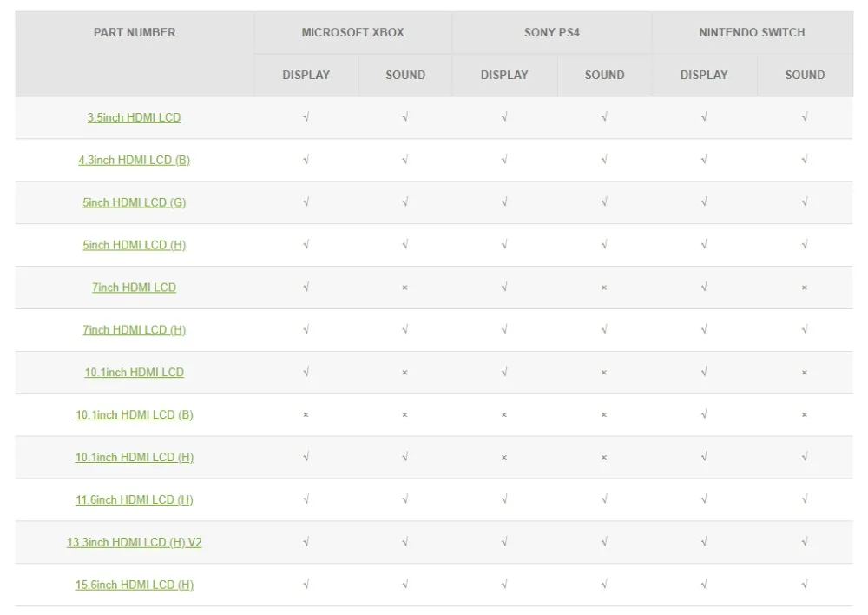Click DISPLAY subheader under Nintendo Switch

point(704,75)
